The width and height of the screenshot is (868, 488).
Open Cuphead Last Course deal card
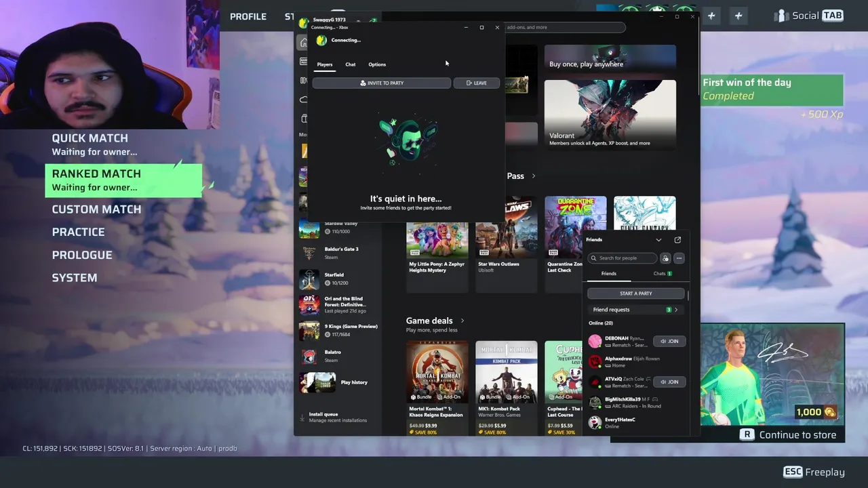pos(564,388)
